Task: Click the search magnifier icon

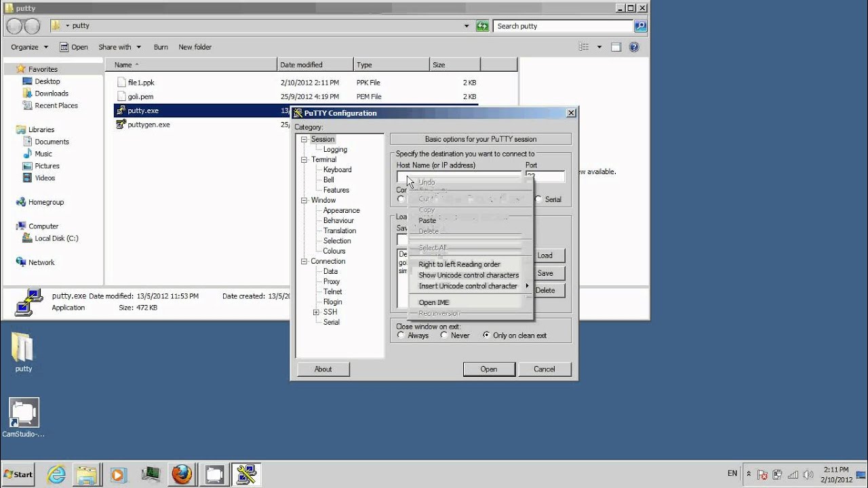Action: click(x=640, y=26)
